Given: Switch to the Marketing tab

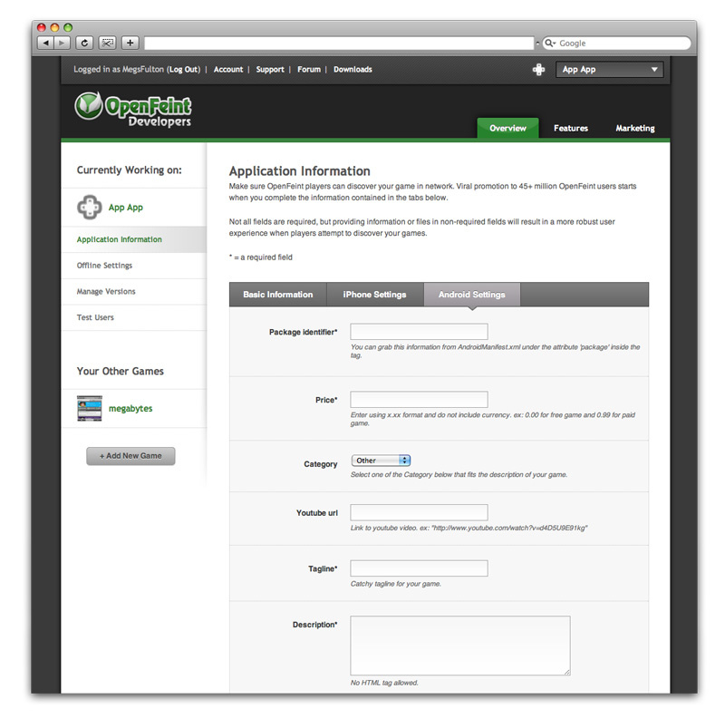Looking at the screenshot, I should click(x=635, y=128).
